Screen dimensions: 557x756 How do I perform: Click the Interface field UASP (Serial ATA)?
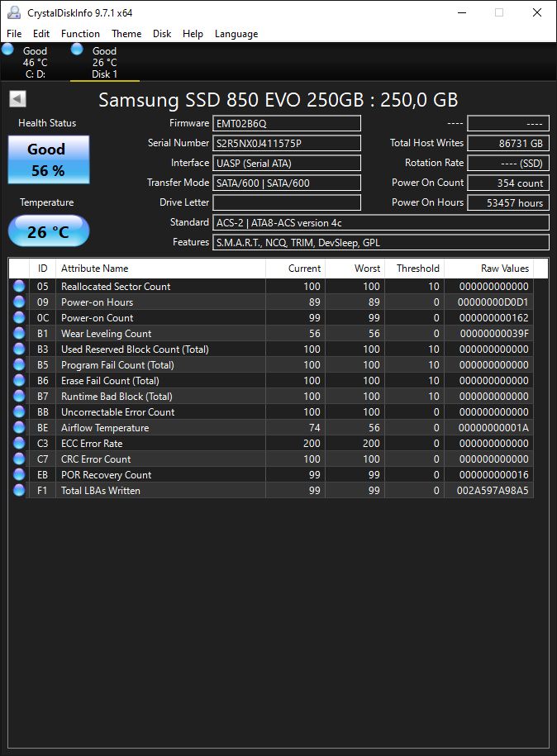tap(287, 163)
